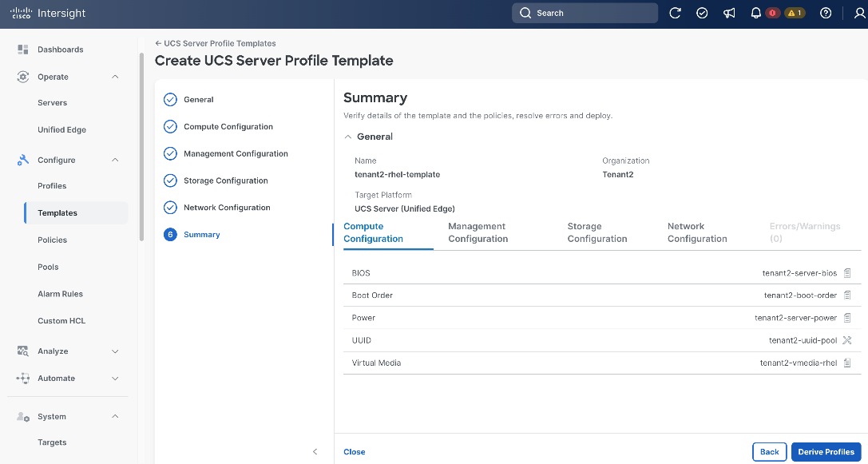Viewport: 868px width, 464px height.
Task: Go to the Management Configuration wizard step
Action: (x=236, y=153)
